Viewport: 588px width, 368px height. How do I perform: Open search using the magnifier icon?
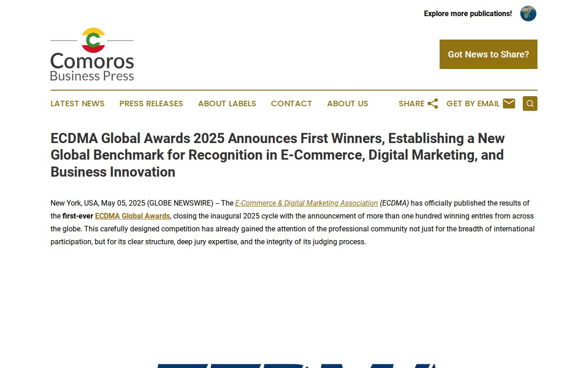coord(530,103)
